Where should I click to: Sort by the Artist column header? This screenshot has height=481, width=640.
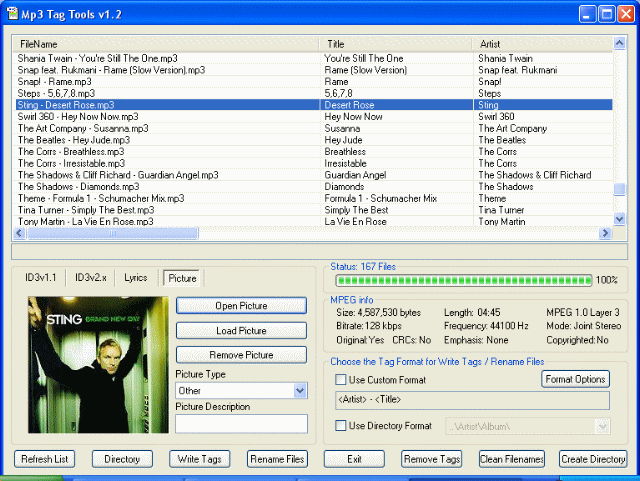(x=543, y=44)
